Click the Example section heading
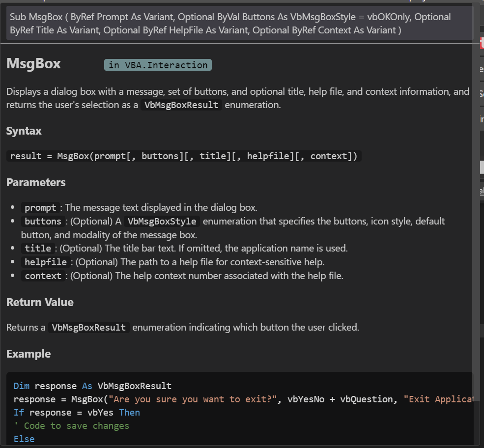484x448 pixels. (x=28, y=354)
